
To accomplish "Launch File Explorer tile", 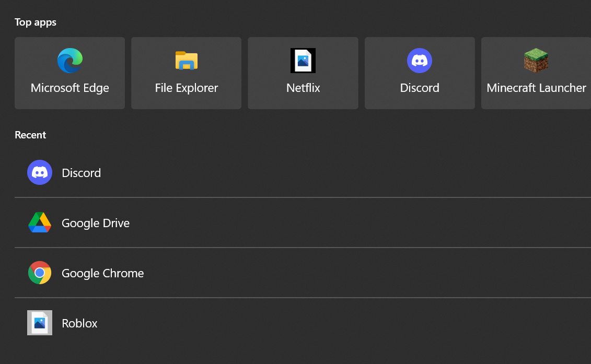I will point(186,73).
